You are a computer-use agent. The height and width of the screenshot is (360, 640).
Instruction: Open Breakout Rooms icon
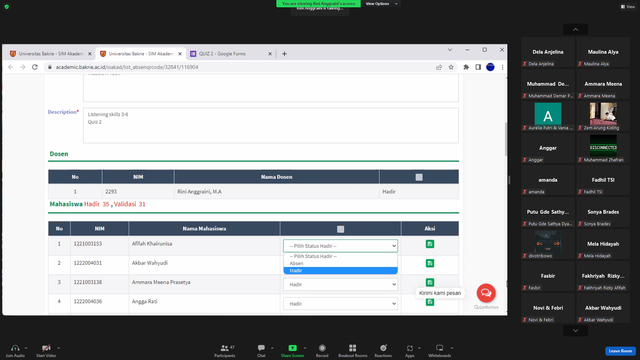(x=352, y=348)
